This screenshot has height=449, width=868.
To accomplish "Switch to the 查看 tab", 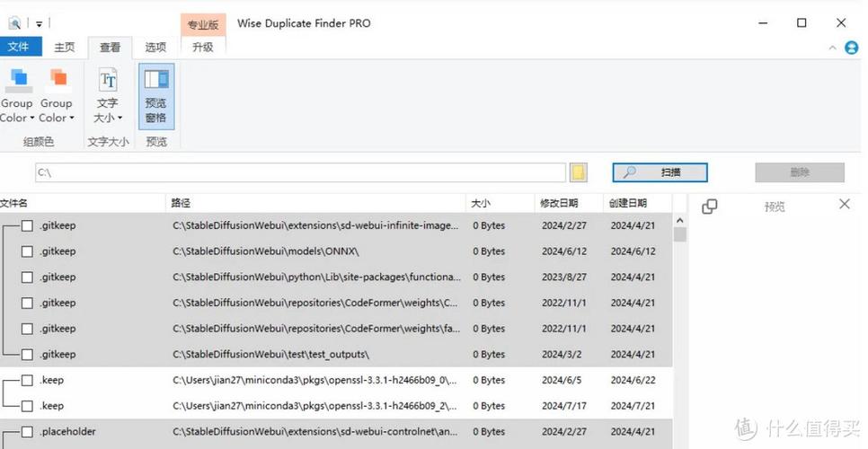I will point(110,48).
